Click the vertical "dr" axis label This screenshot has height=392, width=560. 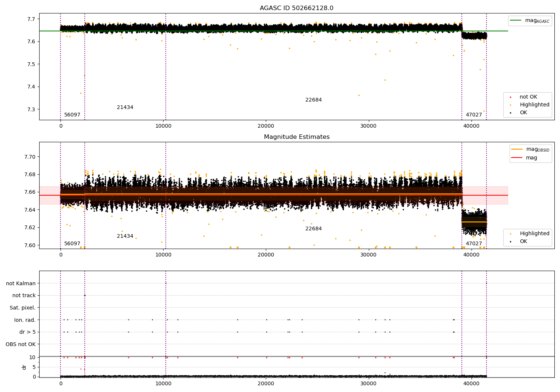tap(24, 367)
